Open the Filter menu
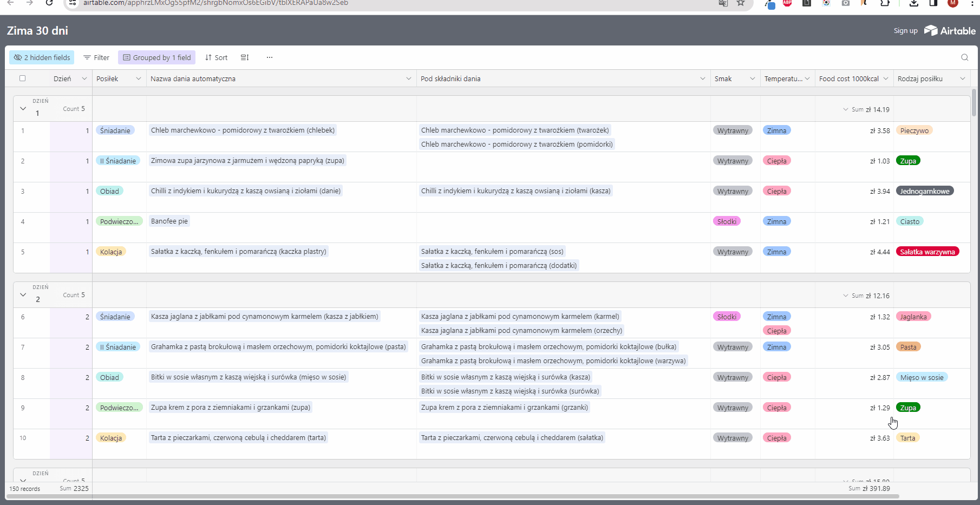Image resolution: width=980 pixels, height=505 pixels. [96, 57]
